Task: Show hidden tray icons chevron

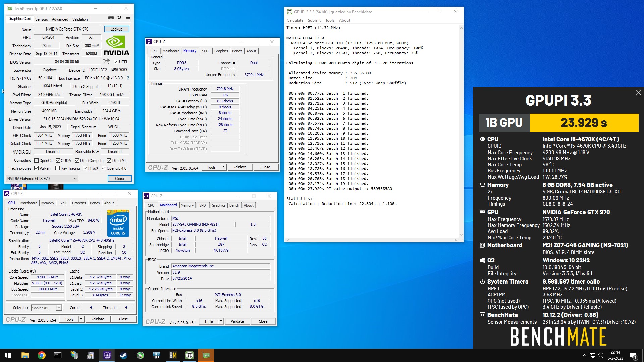Action: click(x=584, y=355)
